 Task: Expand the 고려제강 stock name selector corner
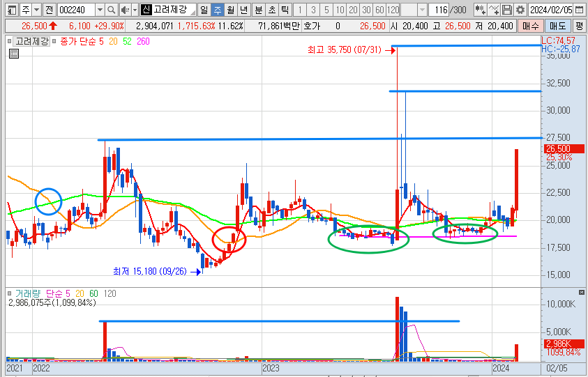click(193, 13)
